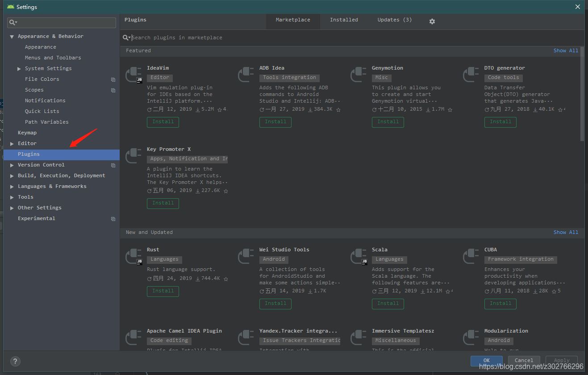Click the Modularization plugin icon
Screen dimensions: 588x375
[471, 337]
